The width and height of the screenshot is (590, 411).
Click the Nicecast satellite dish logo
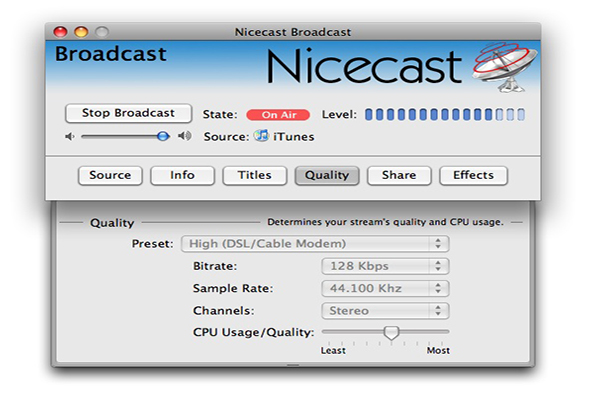click(505, 67)
